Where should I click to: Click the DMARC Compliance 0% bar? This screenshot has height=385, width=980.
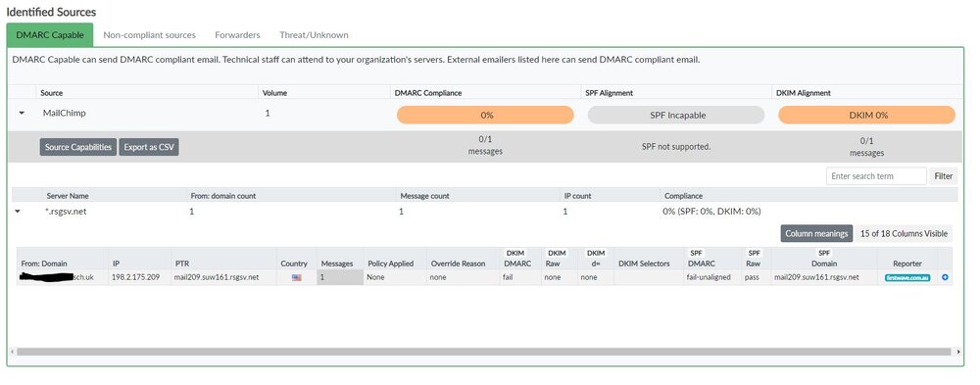pyautogui.click(x=485, y=115)
